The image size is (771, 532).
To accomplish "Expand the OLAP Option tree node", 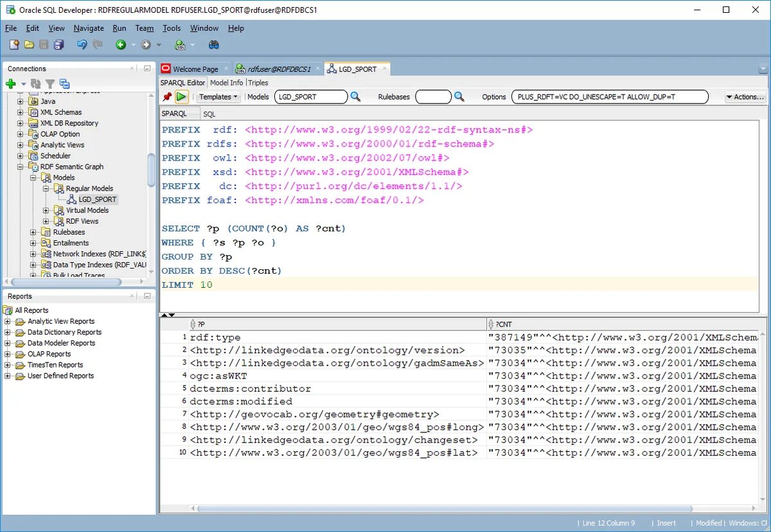I will pos(21,134).
